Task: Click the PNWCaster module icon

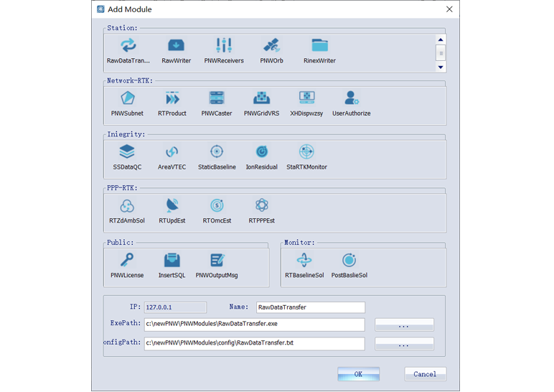Action: pyautogui.click(x=217, y=98)
